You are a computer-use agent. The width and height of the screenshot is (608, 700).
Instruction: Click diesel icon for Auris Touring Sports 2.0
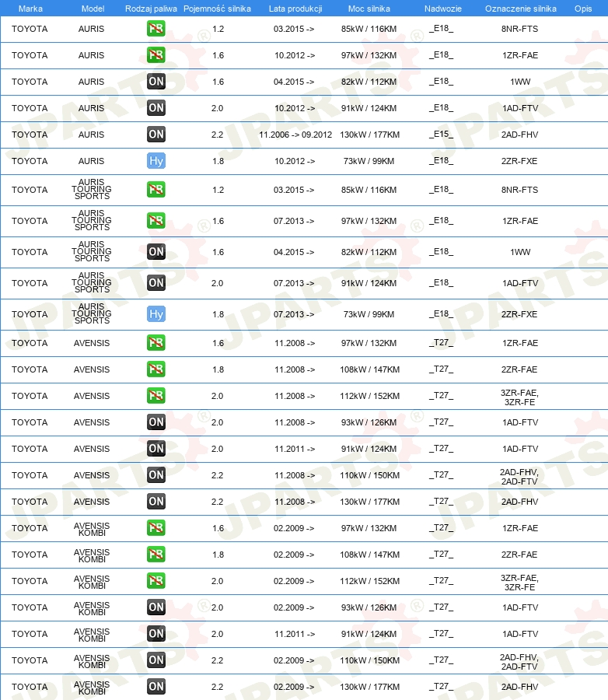[155, 282]
